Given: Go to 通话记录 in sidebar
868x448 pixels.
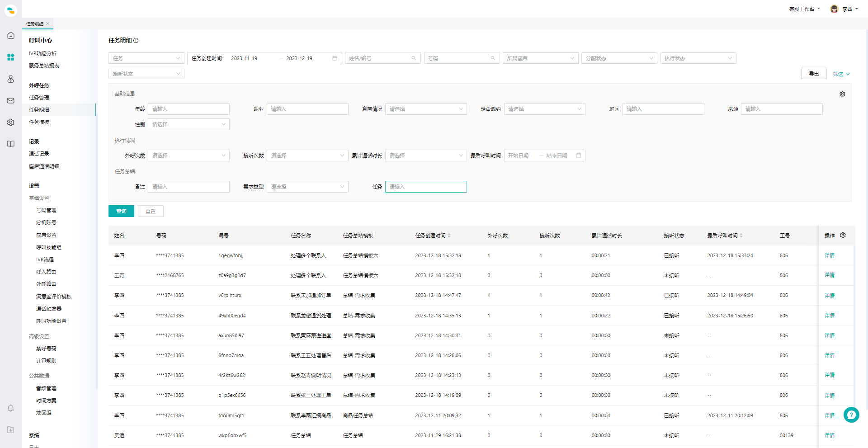Looking at the screenshot, I should 39,154.
